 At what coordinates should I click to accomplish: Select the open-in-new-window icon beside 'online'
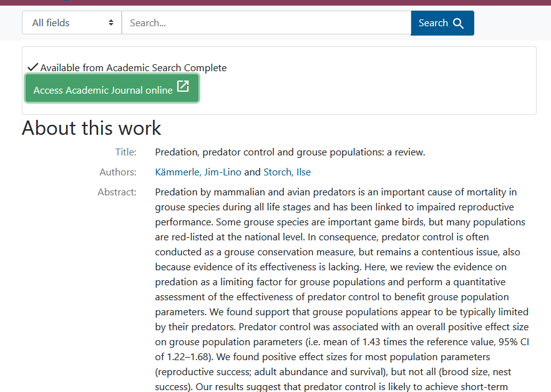click(183, 89)
